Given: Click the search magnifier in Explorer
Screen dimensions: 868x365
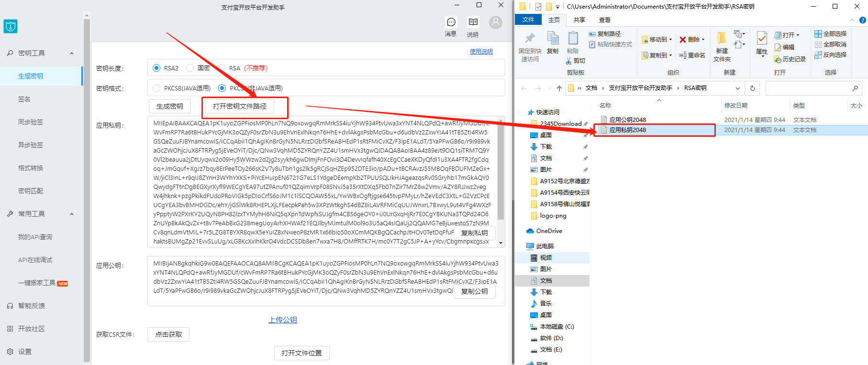Looking at the screenshot, I should 855,88.
